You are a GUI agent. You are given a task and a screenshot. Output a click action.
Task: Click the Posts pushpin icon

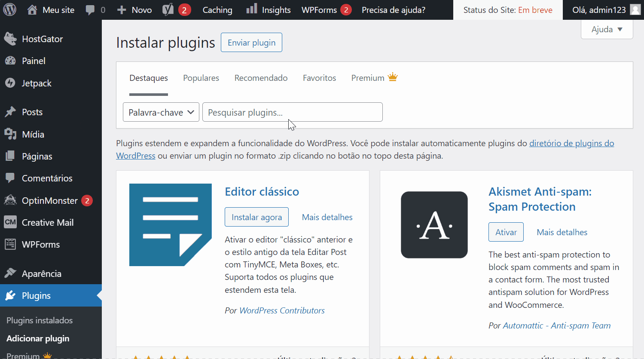(10, 112)
